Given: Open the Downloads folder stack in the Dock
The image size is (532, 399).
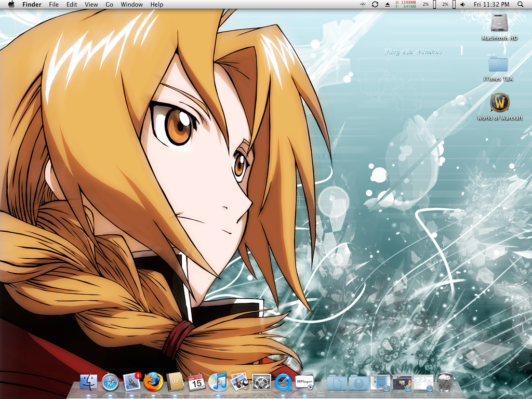Looking at the screenshot, I should (358, 382).
